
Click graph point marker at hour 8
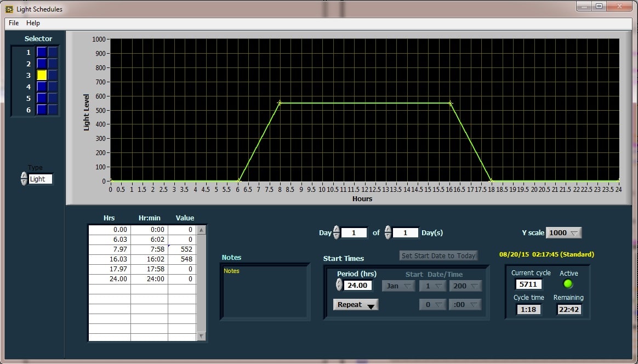coord(280,103)
